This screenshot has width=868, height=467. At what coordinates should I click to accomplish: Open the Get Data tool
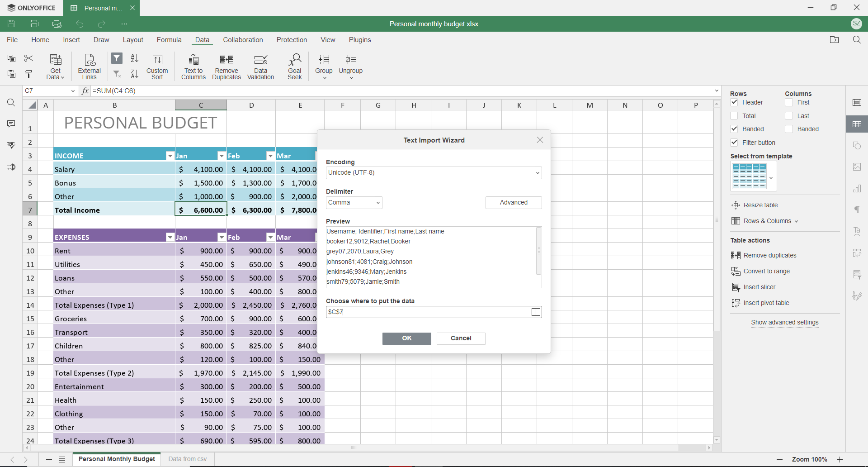pyautogui.click(x=56, y=67)
